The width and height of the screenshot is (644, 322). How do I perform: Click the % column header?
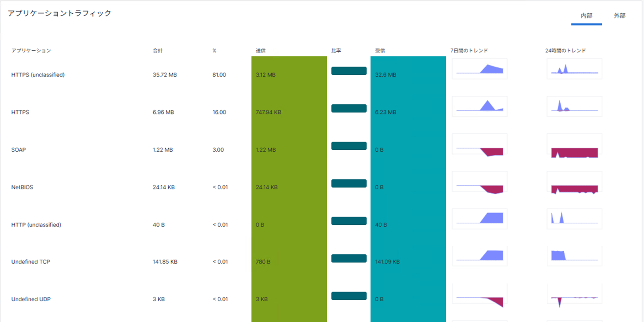[x=214, y=51]
